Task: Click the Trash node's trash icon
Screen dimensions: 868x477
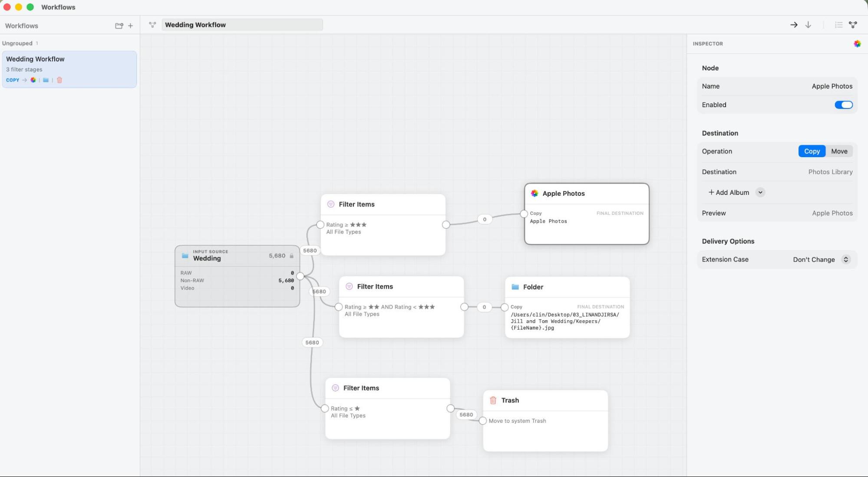Action: coord(493,400)
